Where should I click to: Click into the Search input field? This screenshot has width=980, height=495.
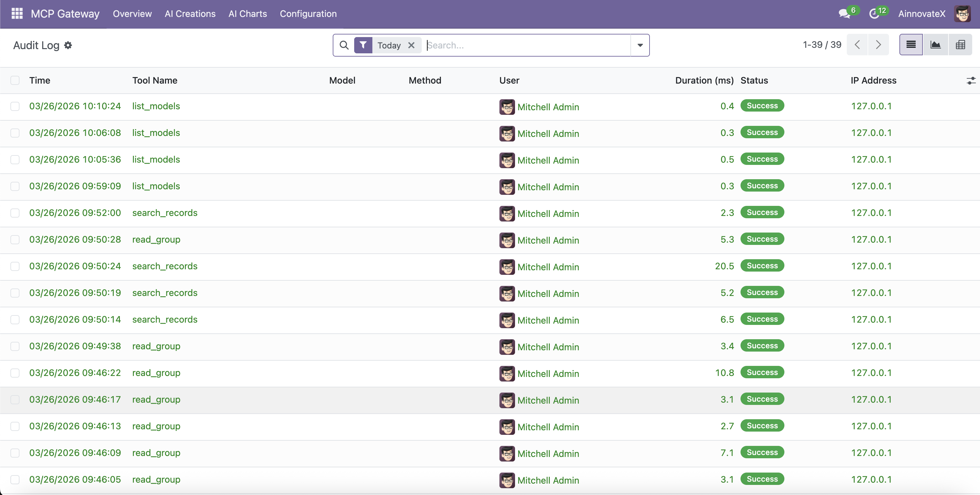[525, 45]
